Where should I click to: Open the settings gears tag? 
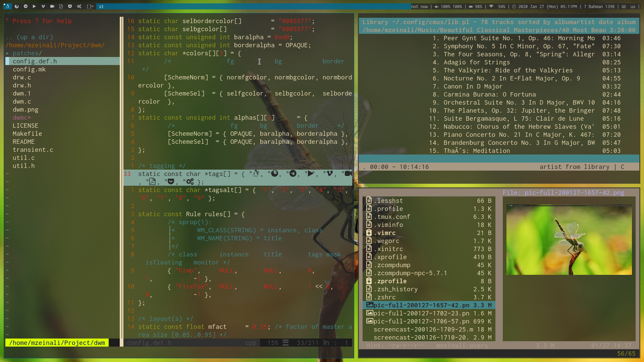(79, 6)
